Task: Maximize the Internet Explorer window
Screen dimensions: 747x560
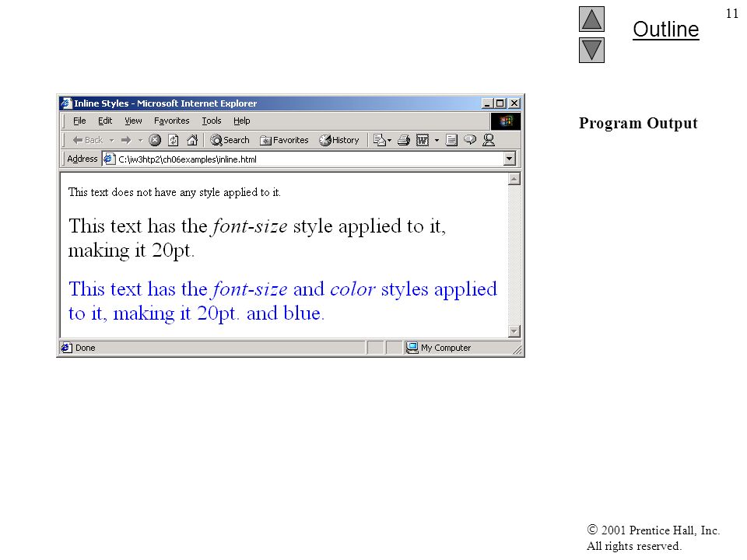Action: pyautogui.click(x=500, y=103)
